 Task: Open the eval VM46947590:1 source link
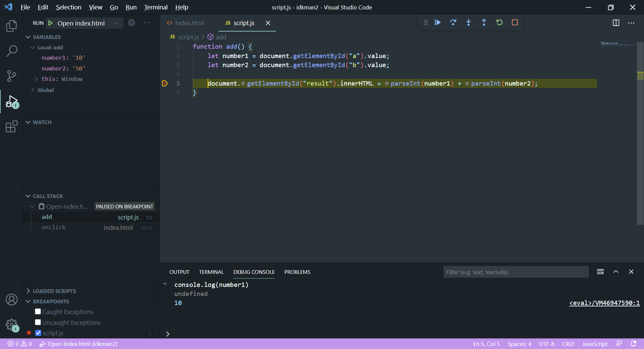[604, 303]
